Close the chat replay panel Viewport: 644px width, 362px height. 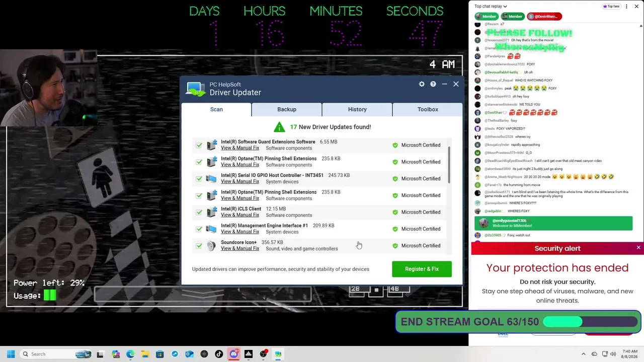click(x=637, y=7)
